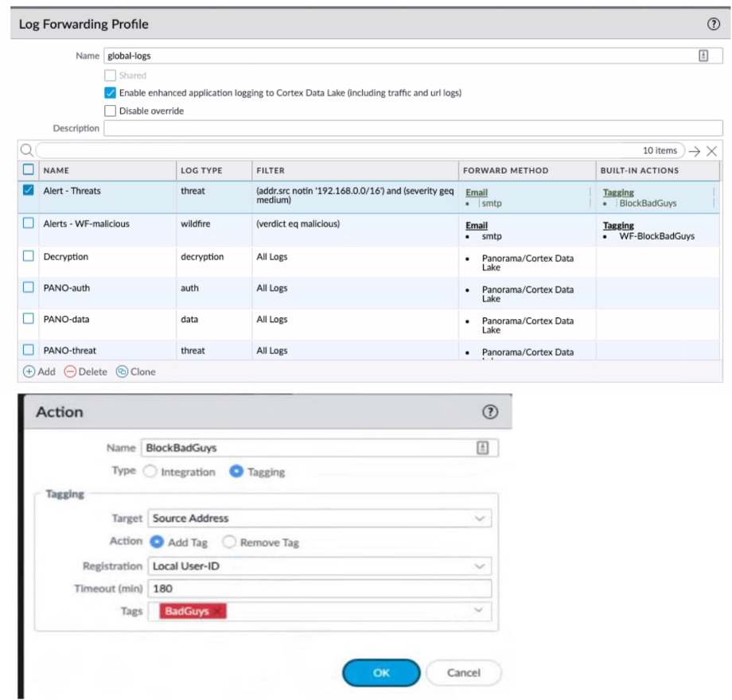
Task: Select the Decryption row checkbox
Action: [29, 256]
